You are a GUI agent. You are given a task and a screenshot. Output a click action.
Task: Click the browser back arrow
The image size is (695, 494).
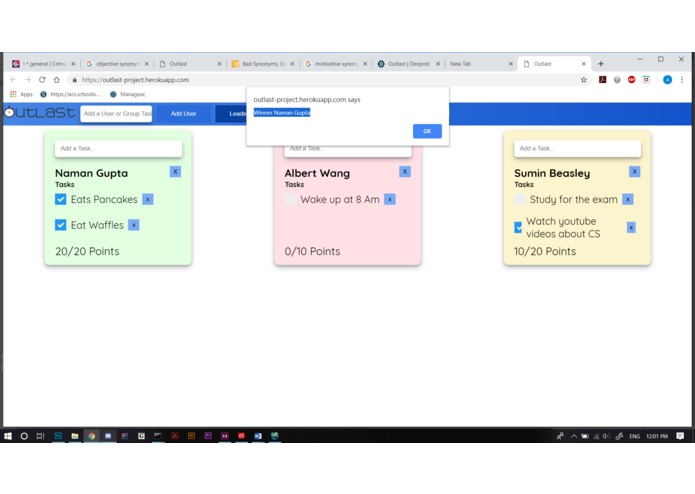pyautogui.click(x=13, y=80)
